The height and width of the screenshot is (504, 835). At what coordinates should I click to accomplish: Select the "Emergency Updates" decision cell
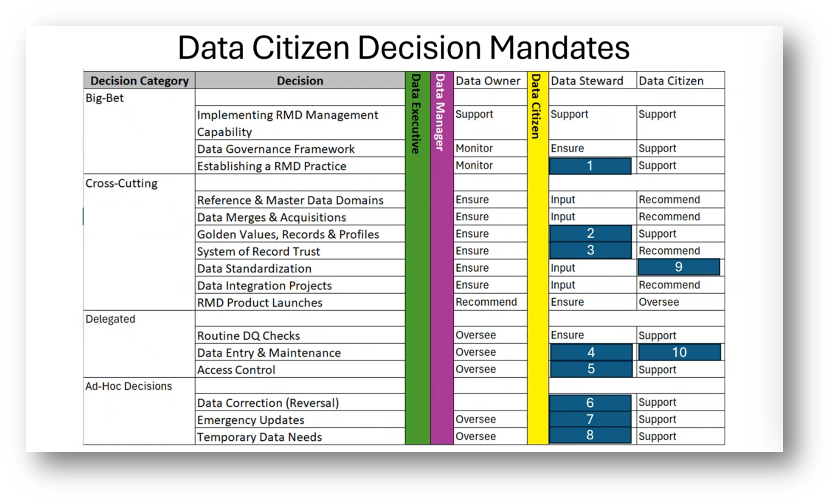point(300,419)
